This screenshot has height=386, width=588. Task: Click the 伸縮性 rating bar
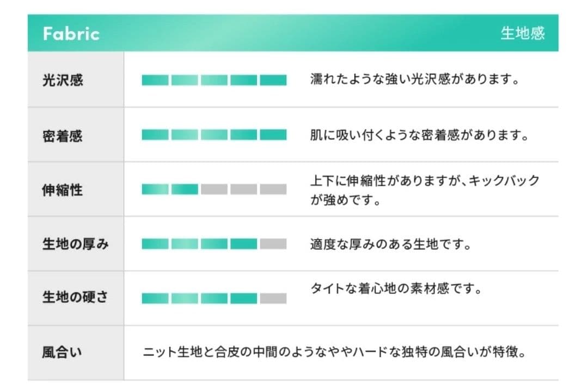(x=214, y=189)
